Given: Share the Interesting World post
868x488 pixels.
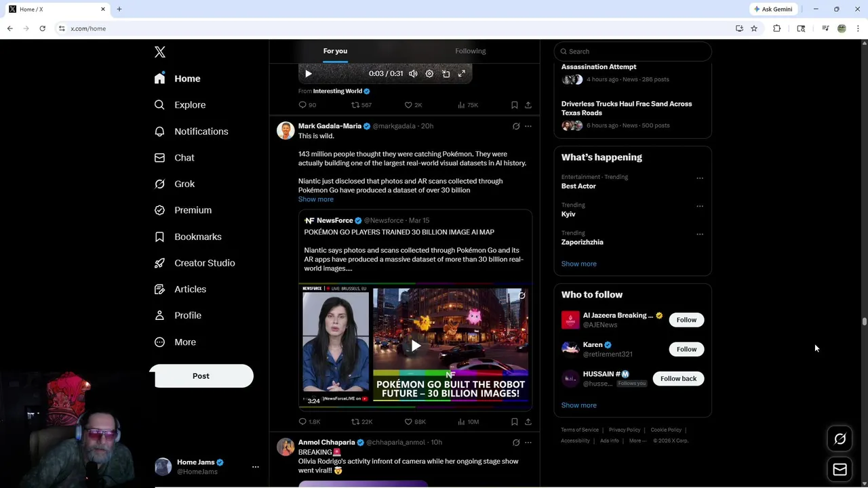Looking at the screenshot, I should [528, 105].
